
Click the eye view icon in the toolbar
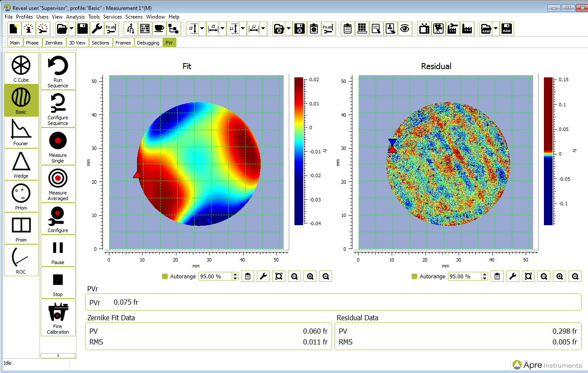(405, 29)
